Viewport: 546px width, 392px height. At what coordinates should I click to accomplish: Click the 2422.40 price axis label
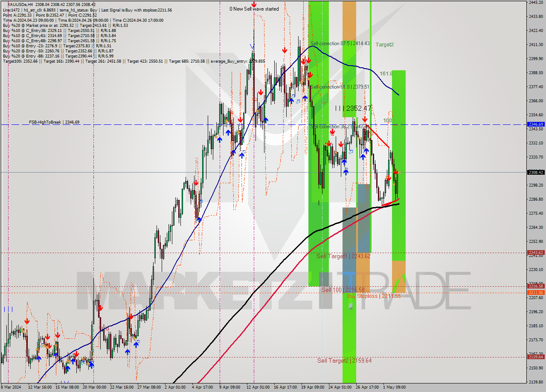coord(536,31)
